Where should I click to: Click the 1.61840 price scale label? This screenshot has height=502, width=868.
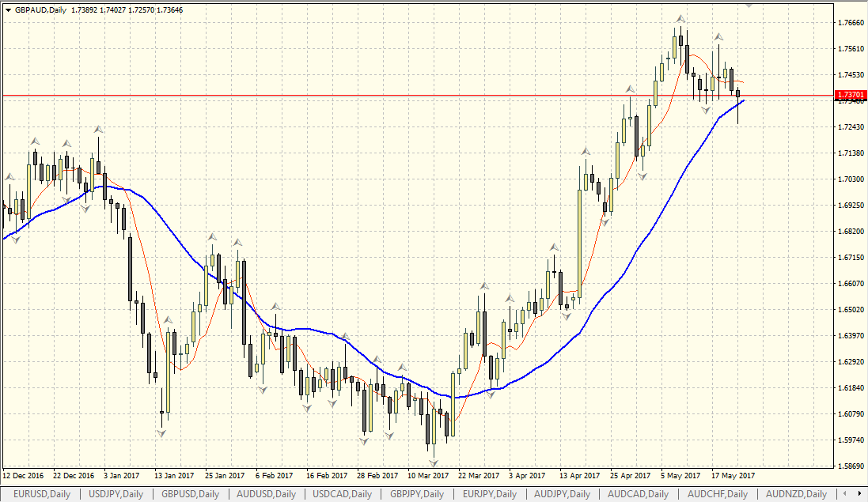[851, 387]
